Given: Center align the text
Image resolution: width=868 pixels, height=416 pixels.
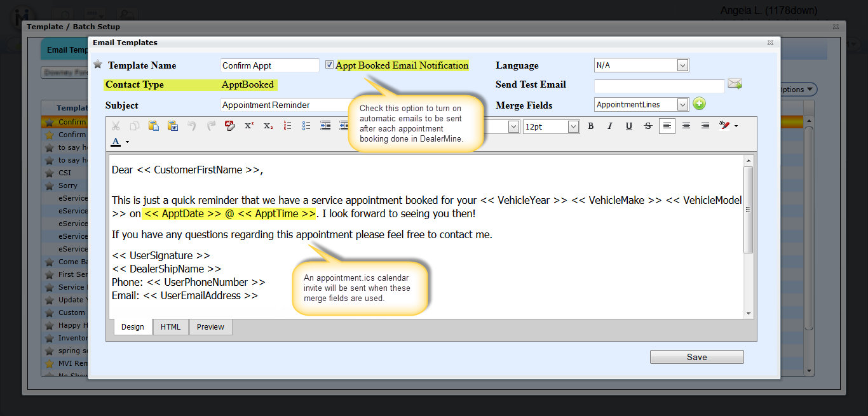Looking at the screenshot, I should click(686, 126).
